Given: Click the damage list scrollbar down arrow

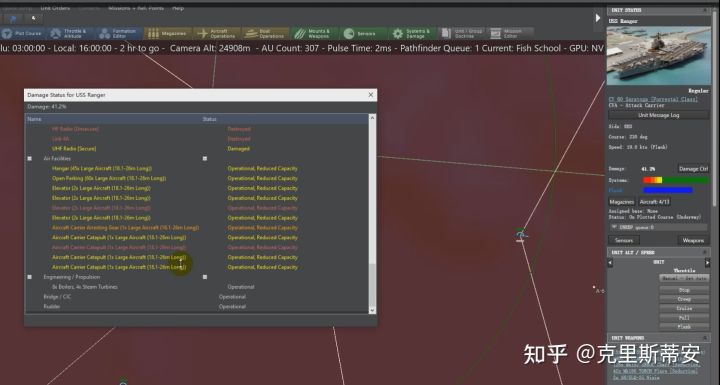Looking at the screenshot, I should (x=372, y=310).
